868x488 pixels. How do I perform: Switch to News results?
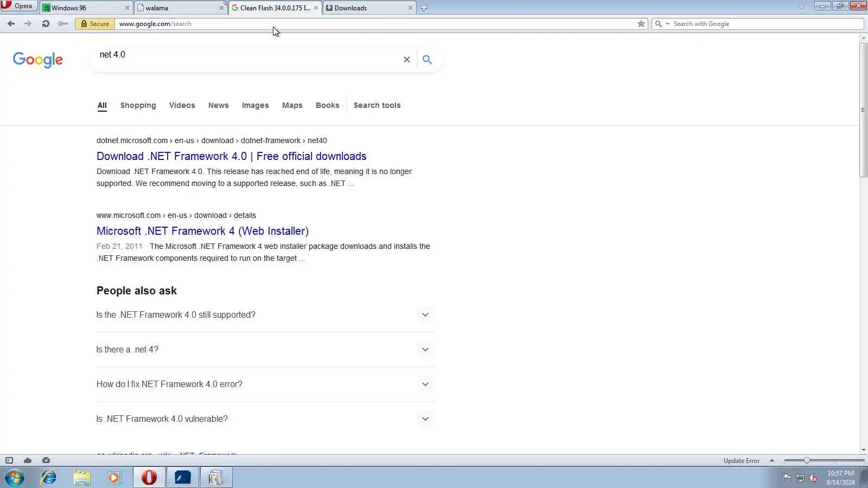pyautogui.click(x=219, y=105)
